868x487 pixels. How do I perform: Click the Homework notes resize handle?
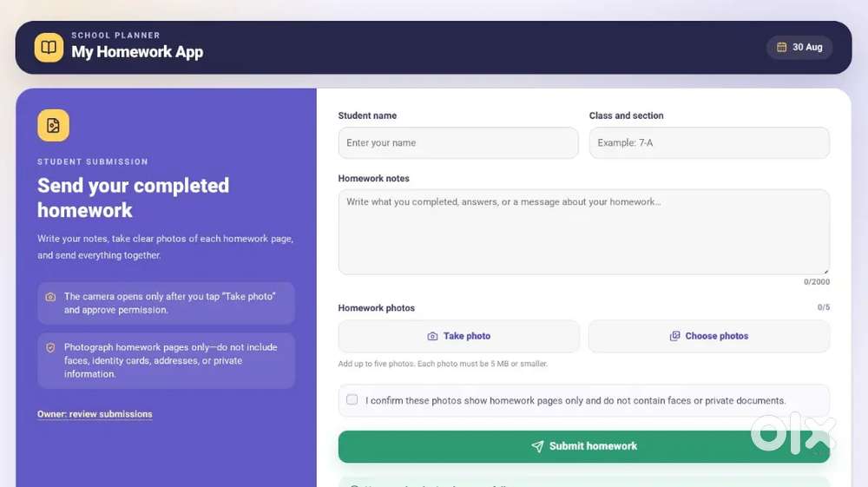pos(825,271)
